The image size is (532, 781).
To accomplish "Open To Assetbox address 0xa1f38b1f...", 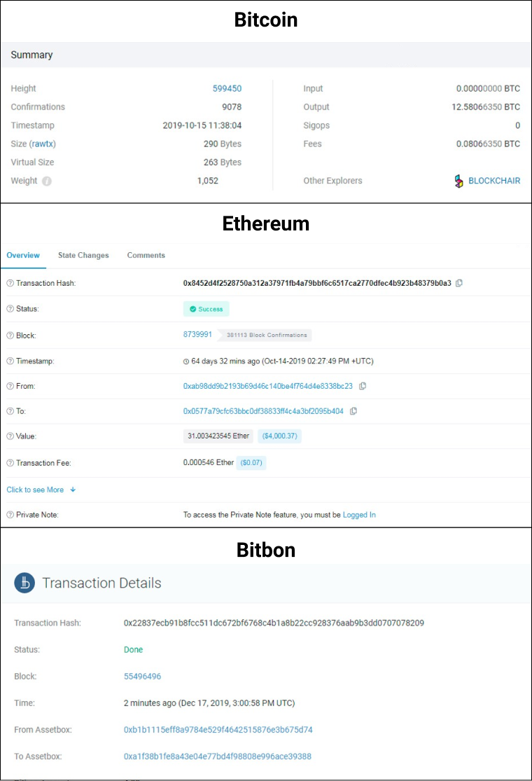I will coord(218,756).
